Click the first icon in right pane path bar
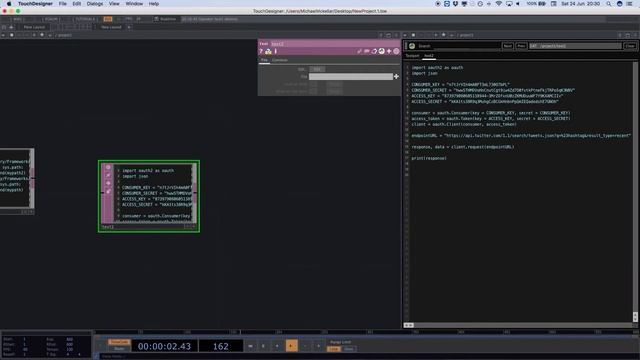This screenshot has height=360, width=640. 405,35
